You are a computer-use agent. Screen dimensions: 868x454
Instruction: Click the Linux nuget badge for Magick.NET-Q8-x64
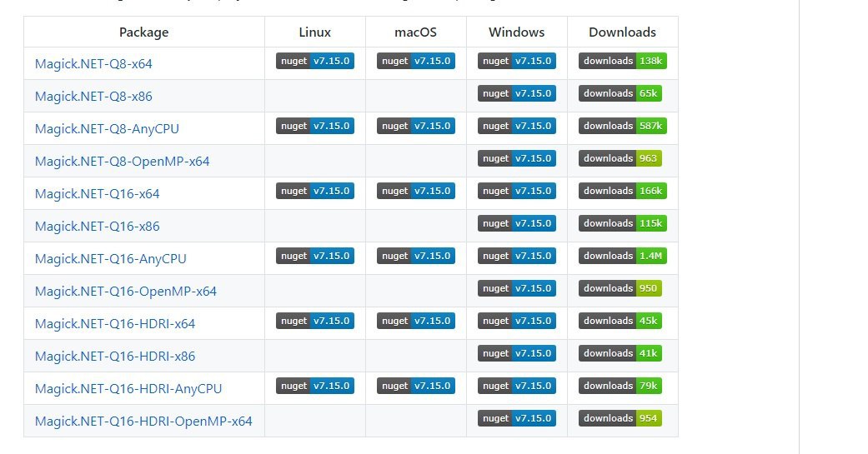(315, 61)
